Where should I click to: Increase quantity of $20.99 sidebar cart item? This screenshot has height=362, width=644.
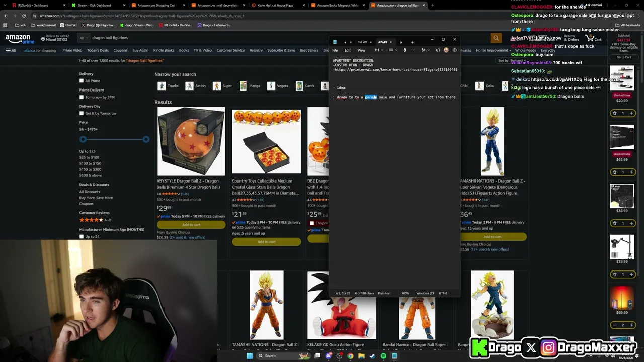coord(631,113)
